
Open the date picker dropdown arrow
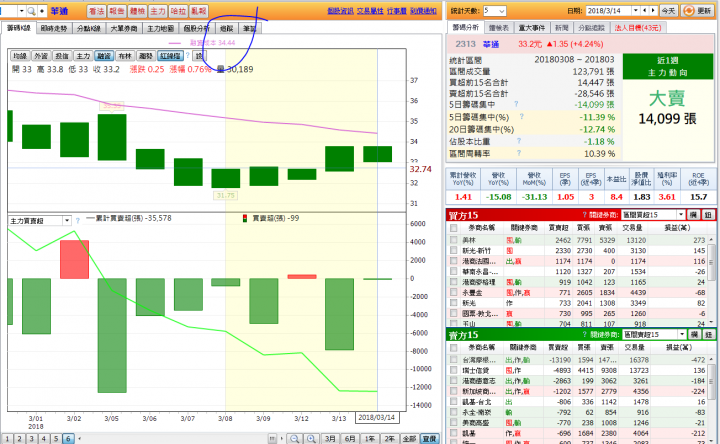636,10
